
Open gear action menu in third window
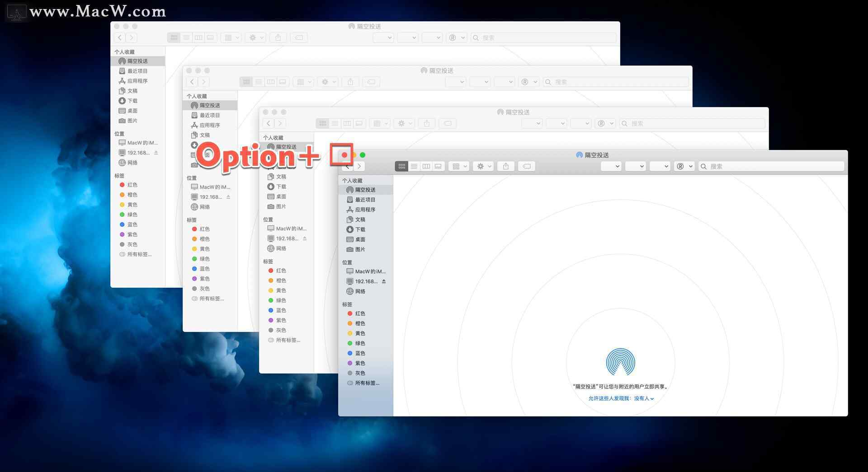click(404, 123)
